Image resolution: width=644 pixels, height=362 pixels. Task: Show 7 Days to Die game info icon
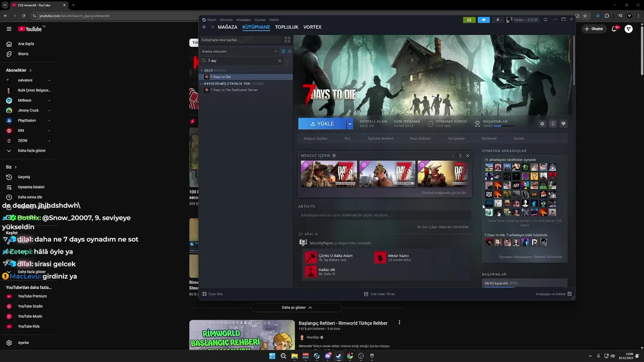pos(553,124)
